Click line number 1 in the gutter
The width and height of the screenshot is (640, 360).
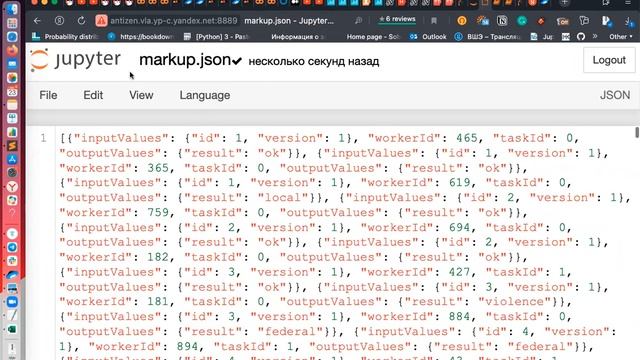click(x=43, y=138)
